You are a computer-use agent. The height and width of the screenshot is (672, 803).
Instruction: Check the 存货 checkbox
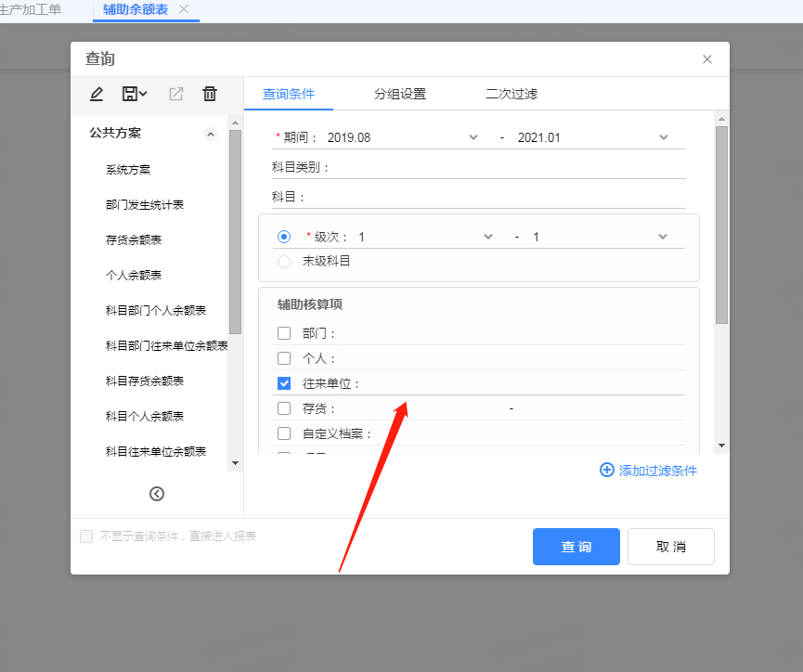tap(284, 408)
